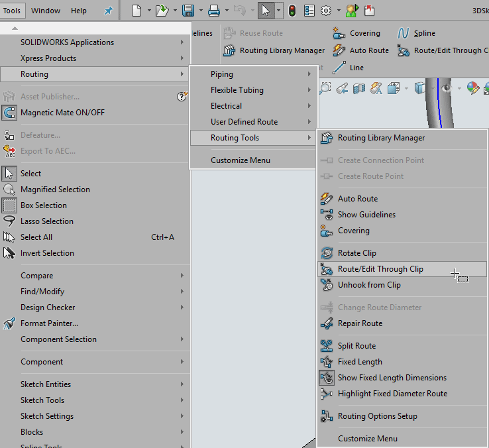
Task: Click Route/Edit Through Clip ribbon button
Action: point(443,50)
